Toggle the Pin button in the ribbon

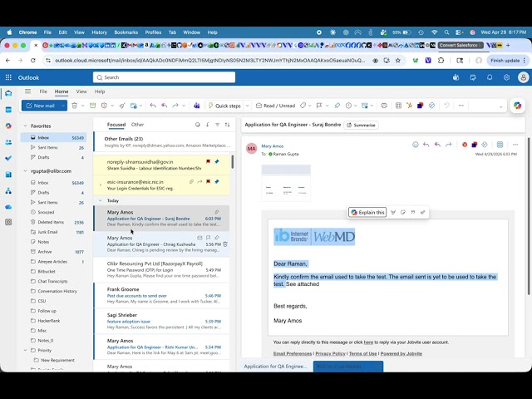point(337,106)
